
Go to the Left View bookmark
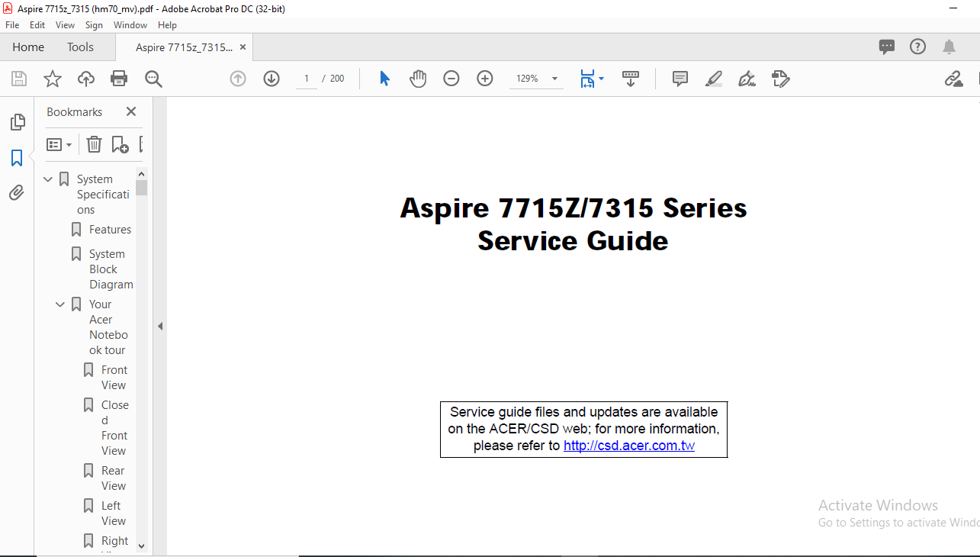click(114, 514)
